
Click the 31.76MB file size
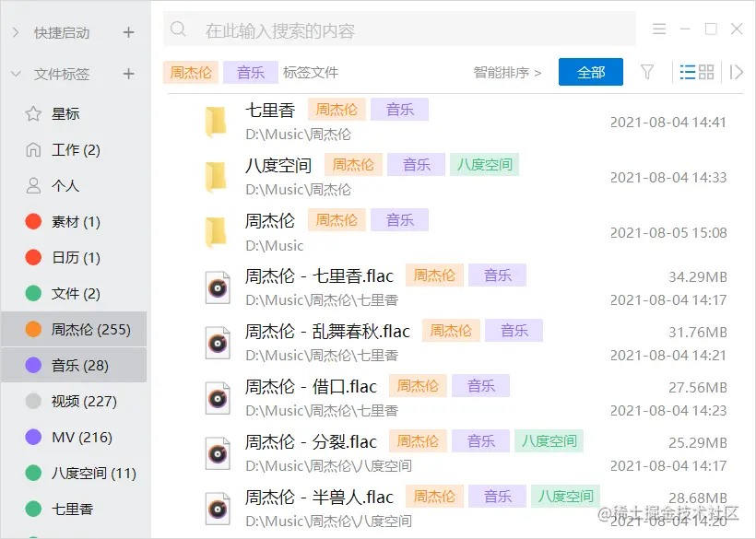(x=698, y=333)
